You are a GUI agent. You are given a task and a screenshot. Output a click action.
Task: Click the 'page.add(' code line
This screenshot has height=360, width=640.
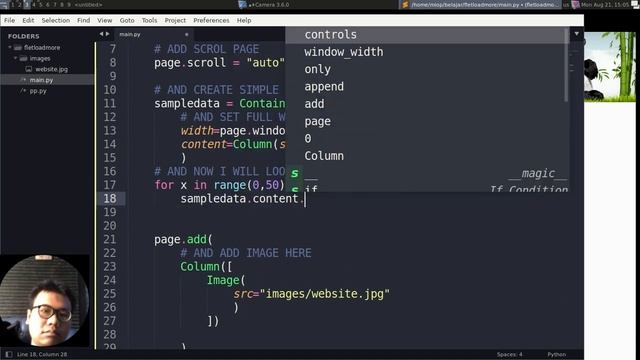pos(183,240)
